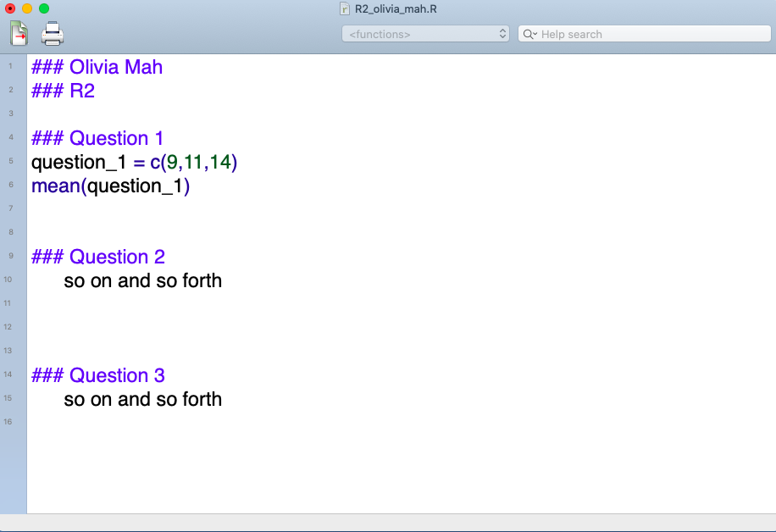Click line number 16 in the gutter

point(8,422)
